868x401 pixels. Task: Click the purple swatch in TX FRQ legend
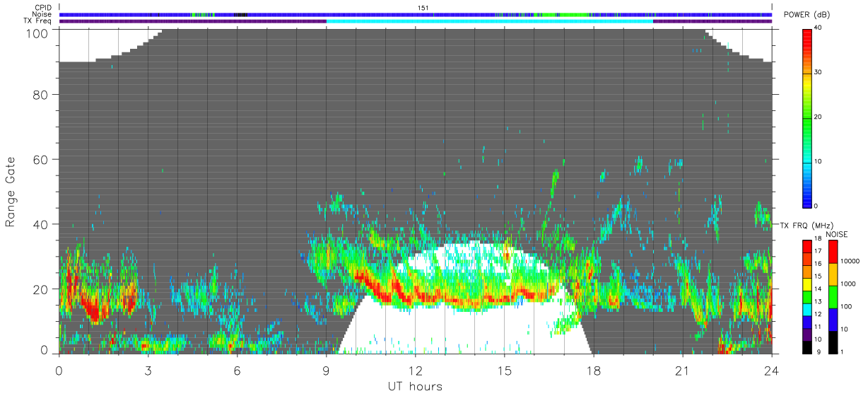pos(807,334)
